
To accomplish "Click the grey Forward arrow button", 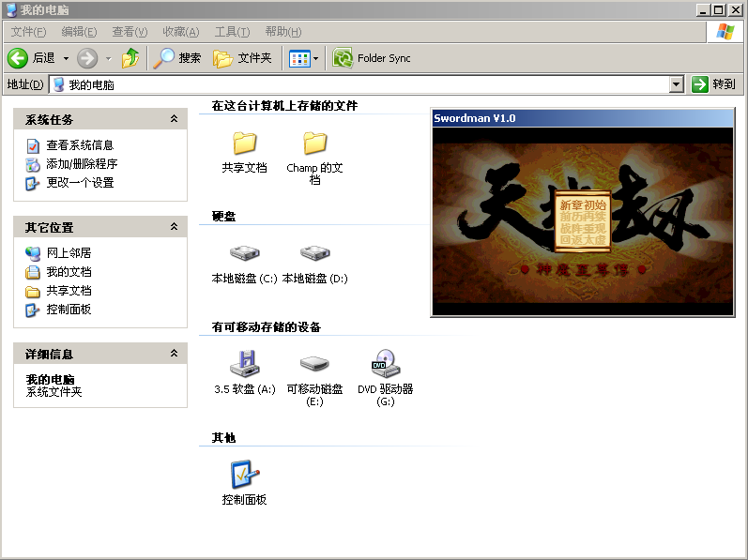I will [x=87, y=58].
